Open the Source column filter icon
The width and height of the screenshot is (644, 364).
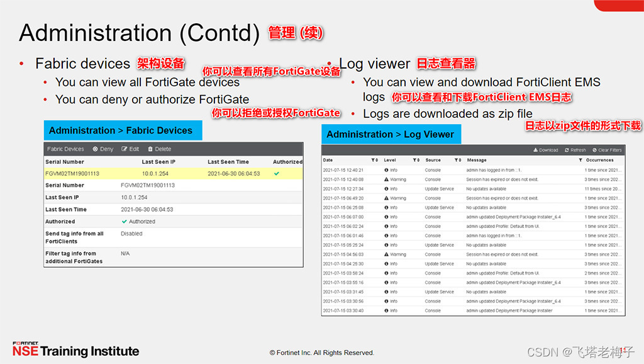coord(456,160)
